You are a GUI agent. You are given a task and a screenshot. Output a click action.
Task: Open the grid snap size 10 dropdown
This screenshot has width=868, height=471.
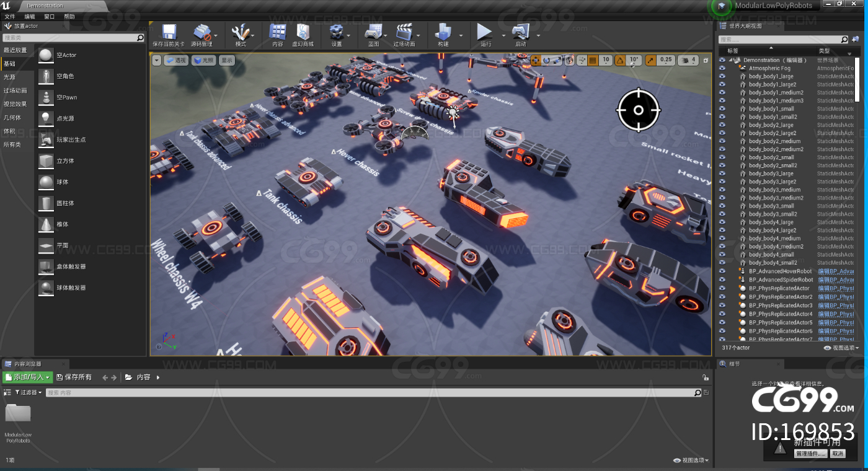[606, 60]
